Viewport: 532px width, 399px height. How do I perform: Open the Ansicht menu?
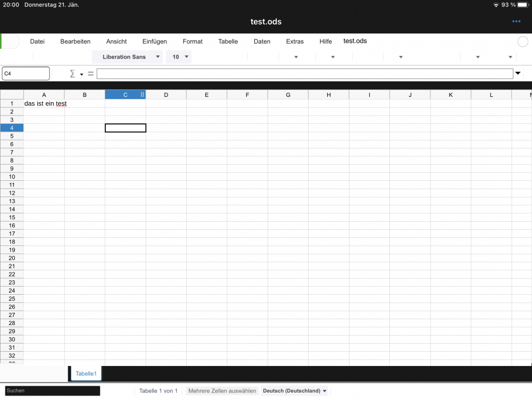pyautogui.click(x=117, y=41)
